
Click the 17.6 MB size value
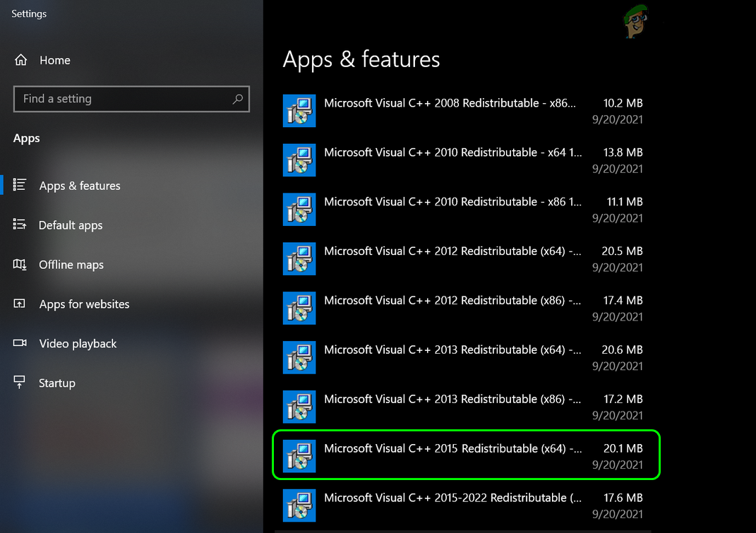623,498
